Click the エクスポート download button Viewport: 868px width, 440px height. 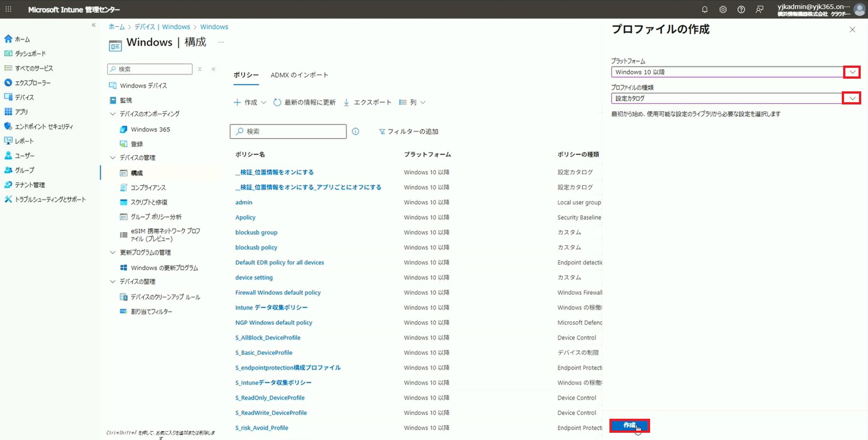(367, 103)
